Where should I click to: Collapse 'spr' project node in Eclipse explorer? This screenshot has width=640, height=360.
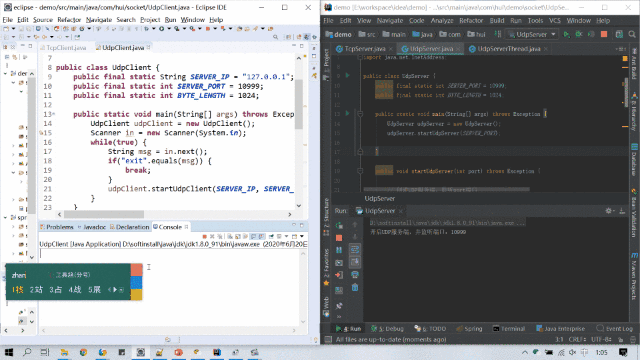pyautogui.click(x=5, y=218)
